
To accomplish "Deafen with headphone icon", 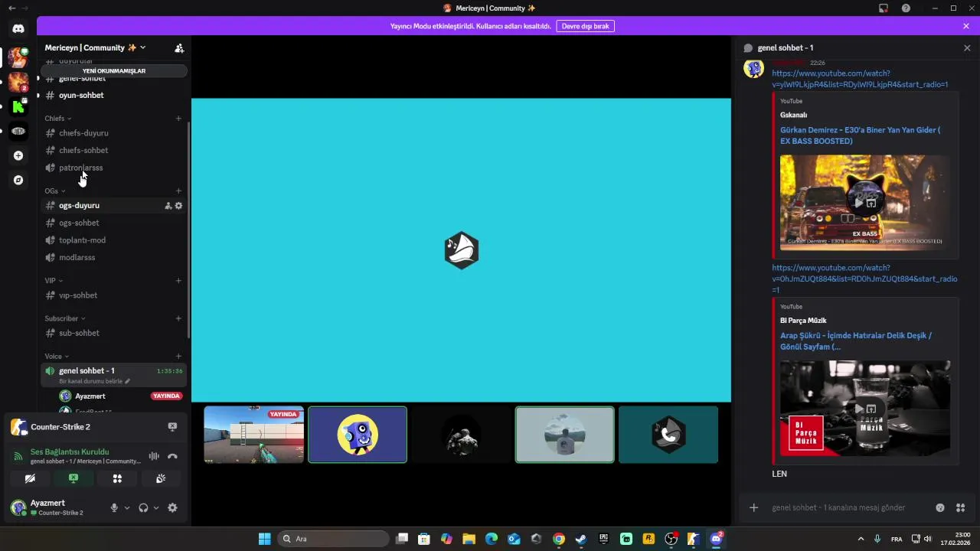I will click(143, 507).
